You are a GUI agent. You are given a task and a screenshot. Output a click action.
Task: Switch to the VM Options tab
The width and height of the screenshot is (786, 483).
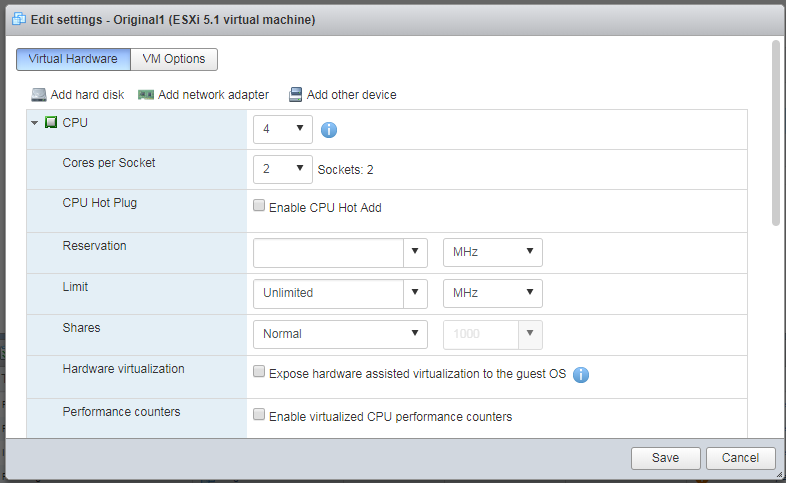(174, 59)
